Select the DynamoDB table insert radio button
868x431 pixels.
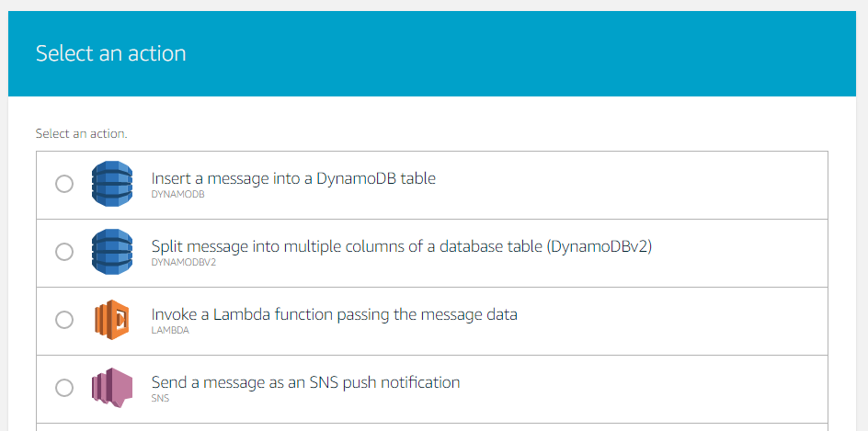64,184
